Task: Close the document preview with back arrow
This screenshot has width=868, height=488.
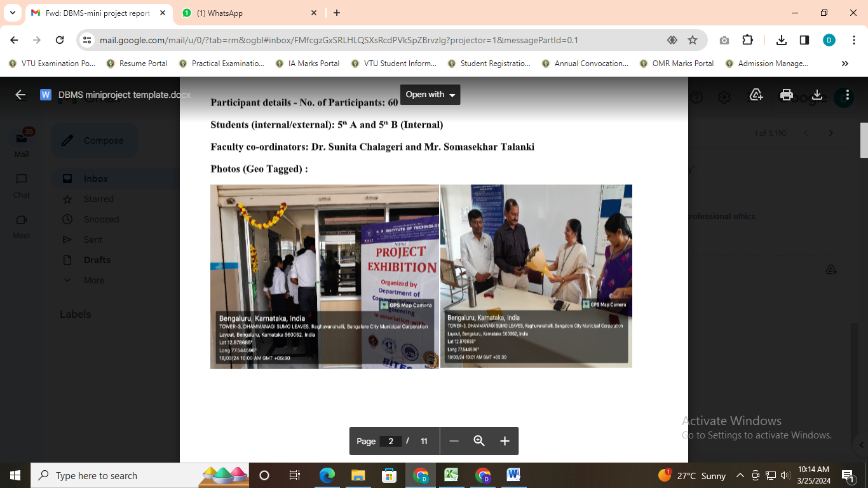Action: point(20,95)
